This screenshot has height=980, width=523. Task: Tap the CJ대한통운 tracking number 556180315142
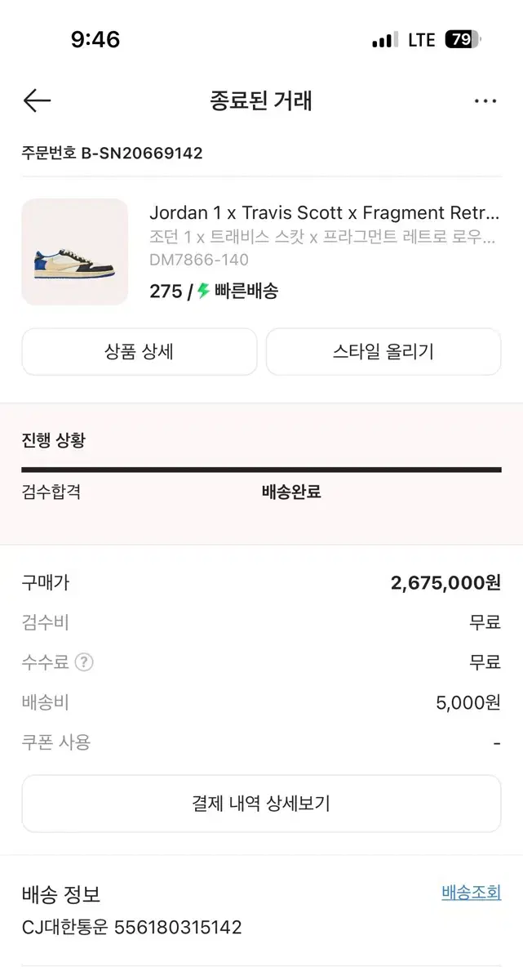coord(177,928)
